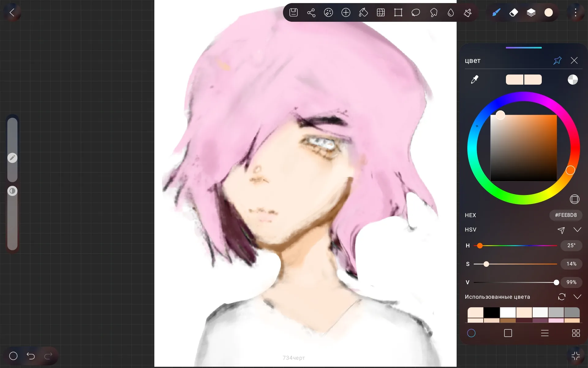Click the undo arrow
Image resolution: width=588 pixels, height=368 pixels.
(x=31, y=356)
